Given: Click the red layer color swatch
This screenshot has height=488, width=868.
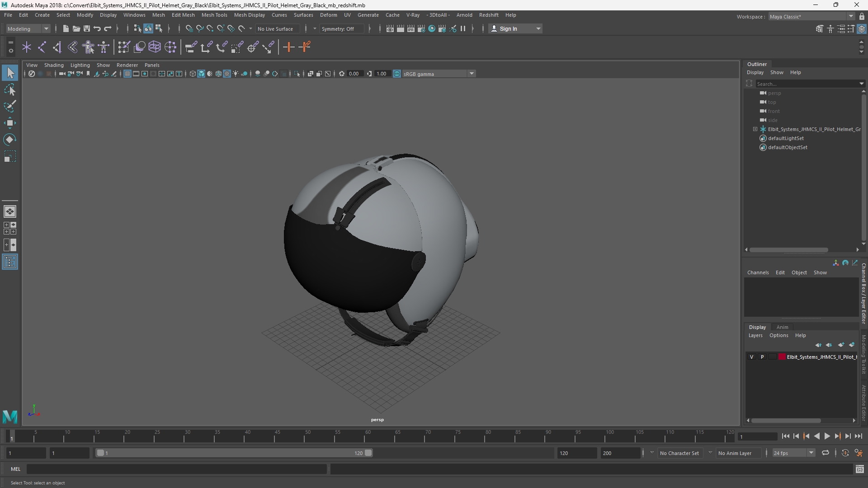Looking at the screenshot, I should [x=782, y=357].
